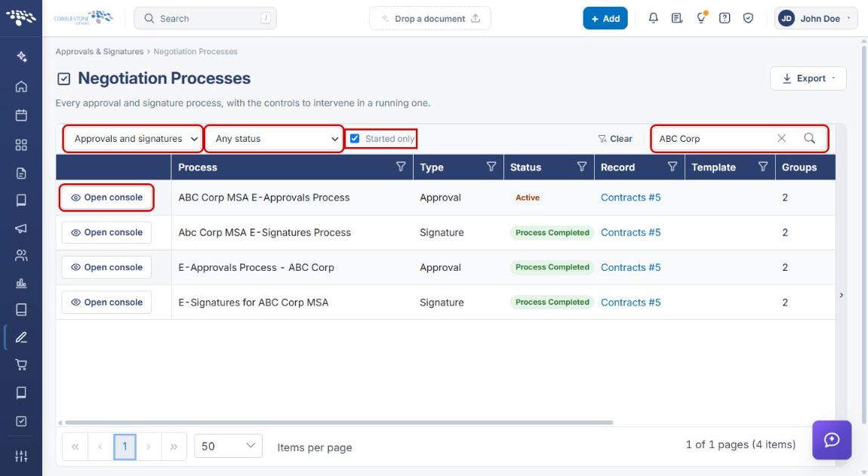Viewport: 868px width, 476px height.
Task: Click the Active status badge
Action: (527, 198)
